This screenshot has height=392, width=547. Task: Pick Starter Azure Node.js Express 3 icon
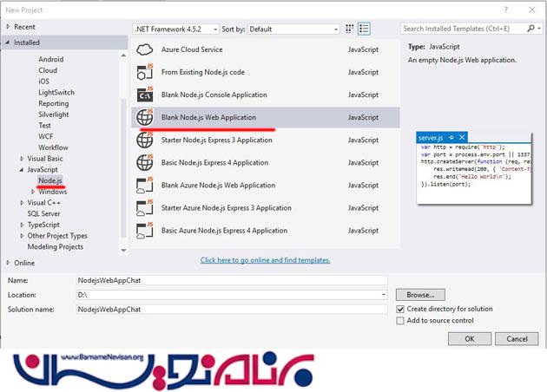click(x=144, y=207)
